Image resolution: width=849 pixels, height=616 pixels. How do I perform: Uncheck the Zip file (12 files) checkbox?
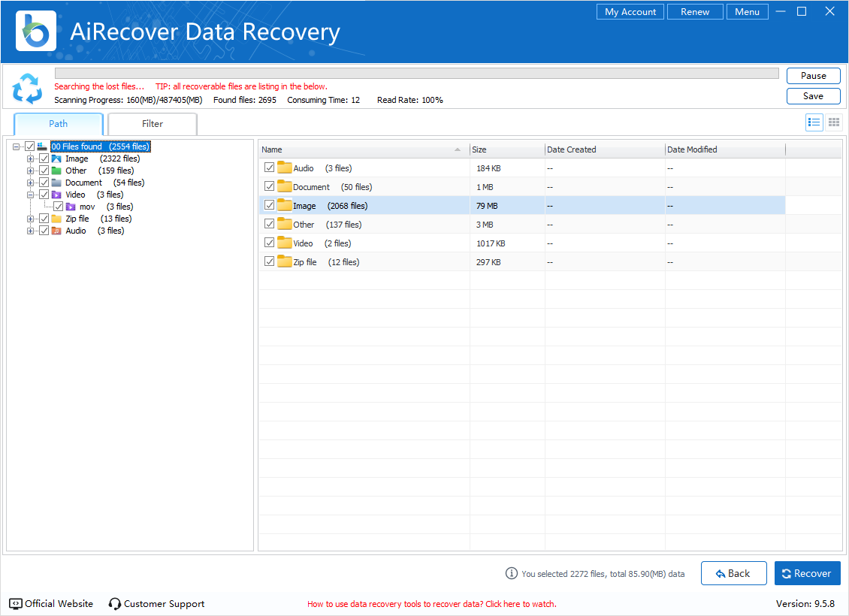point(269,261)
